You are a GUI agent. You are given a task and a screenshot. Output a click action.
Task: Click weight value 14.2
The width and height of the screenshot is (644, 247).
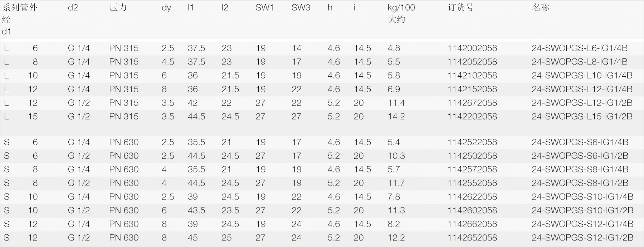pyautogui.click(x=396, y=117)
